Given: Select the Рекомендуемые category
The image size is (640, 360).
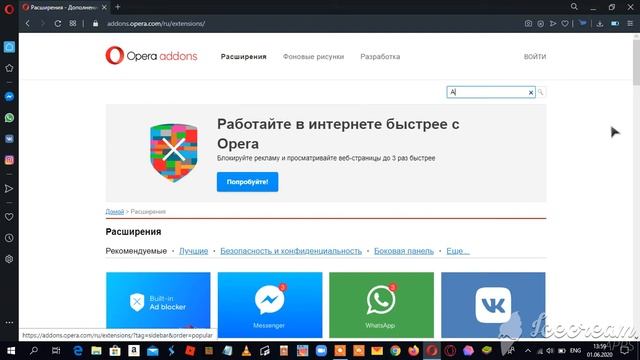Looking at the screenshot, I should click(136, 251).
